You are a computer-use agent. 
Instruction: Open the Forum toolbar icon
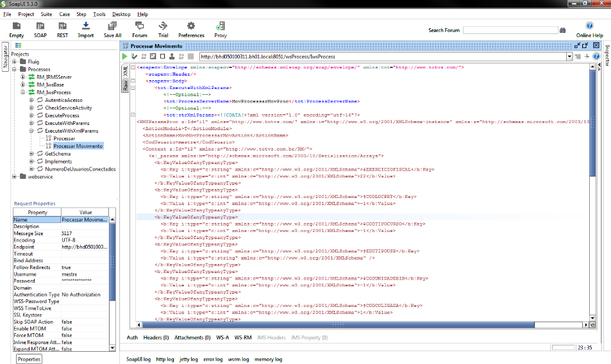[140, 30]
